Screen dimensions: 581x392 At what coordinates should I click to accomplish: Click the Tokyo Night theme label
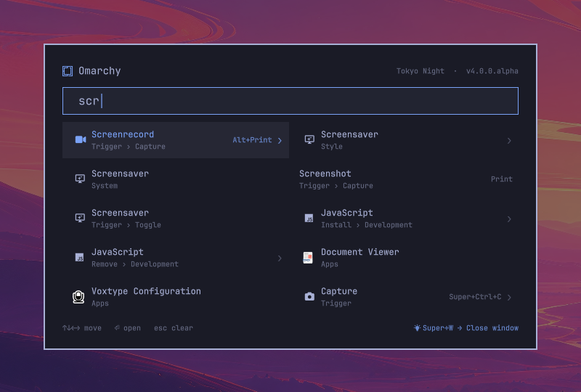click(420, 70)
